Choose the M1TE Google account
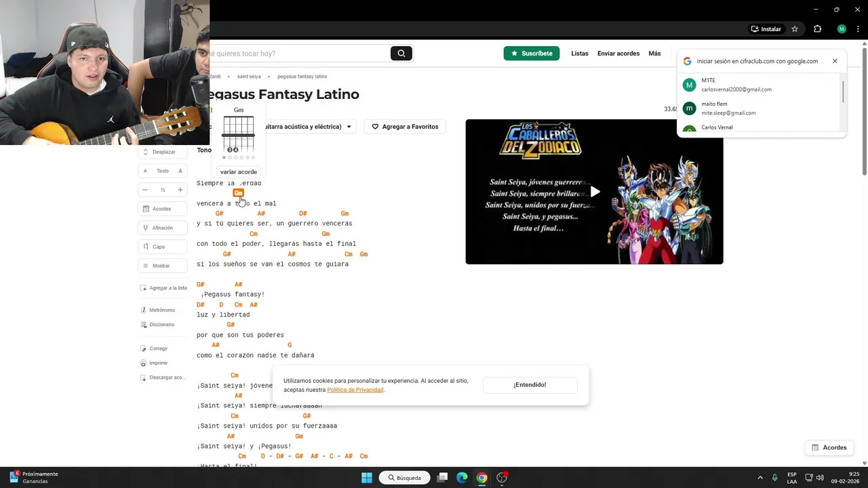This screenshot has width=868, height=488. pyautogui.click(x=759, y=85)
